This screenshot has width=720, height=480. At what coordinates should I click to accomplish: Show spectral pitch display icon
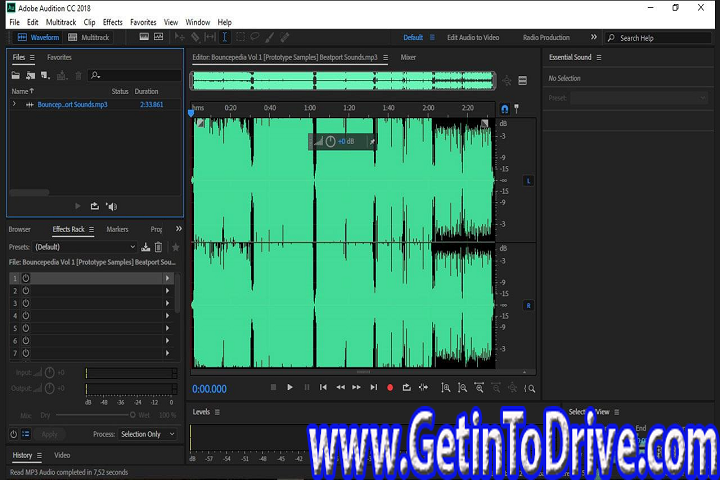159,37
